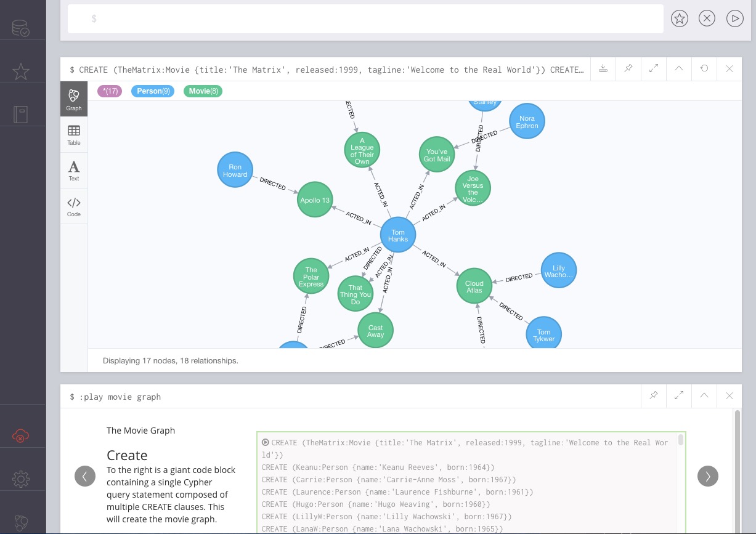The width and height of the screenshot is (756, 534).
Task: Select the Joe Versus the Volcano node
Action: pyautogui.click(x=473, y=188)
